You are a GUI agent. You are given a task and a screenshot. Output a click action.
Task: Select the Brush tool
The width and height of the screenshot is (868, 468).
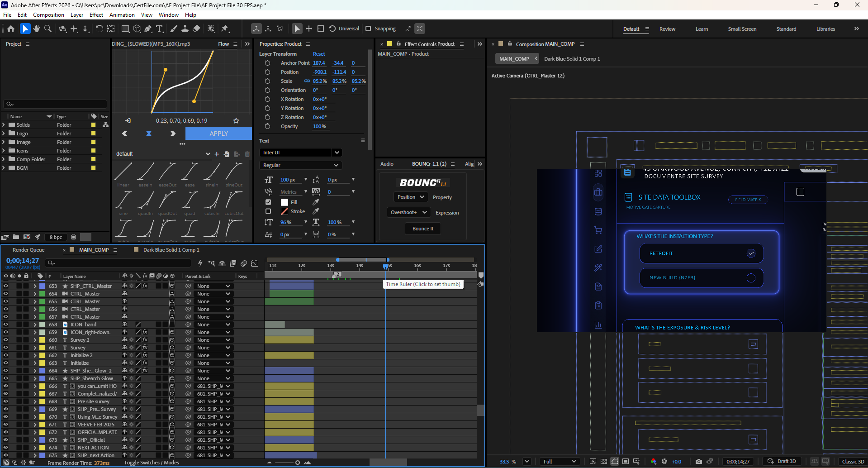tap(174, 29)
